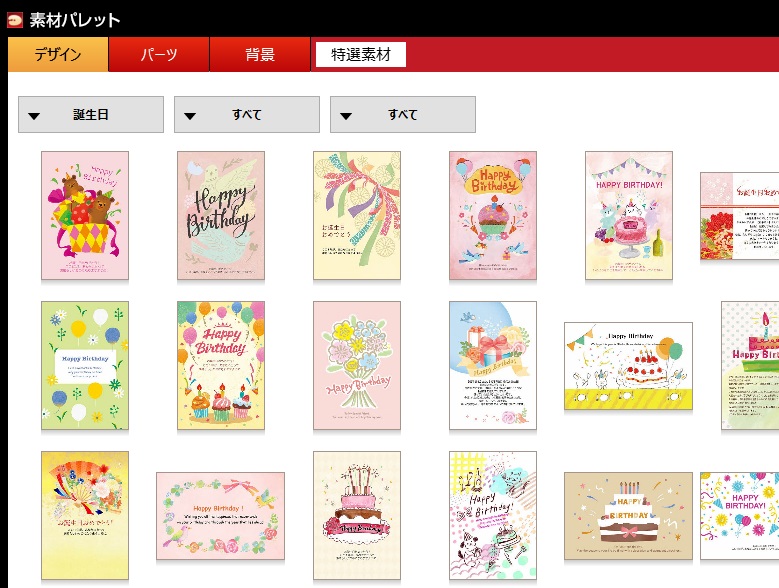
Task: Open the rightmost すべて filter dropdown
Action: coord(403,115)
